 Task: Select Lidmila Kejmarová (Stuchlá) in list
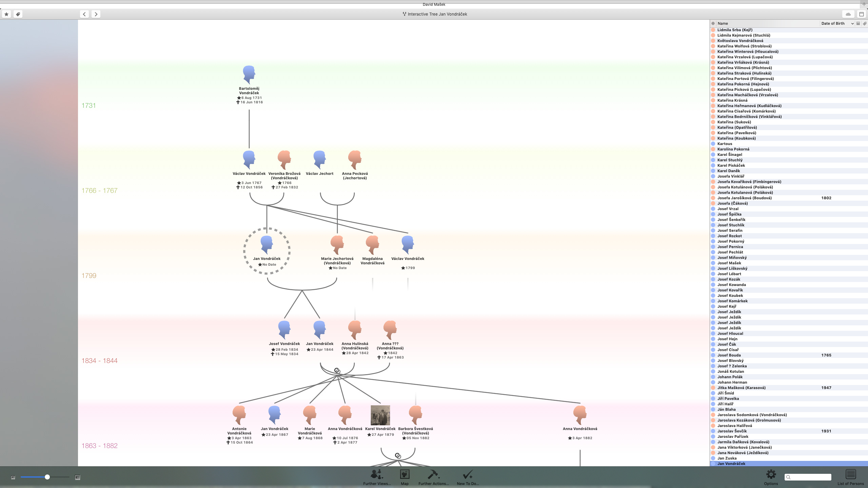[789, 35]
